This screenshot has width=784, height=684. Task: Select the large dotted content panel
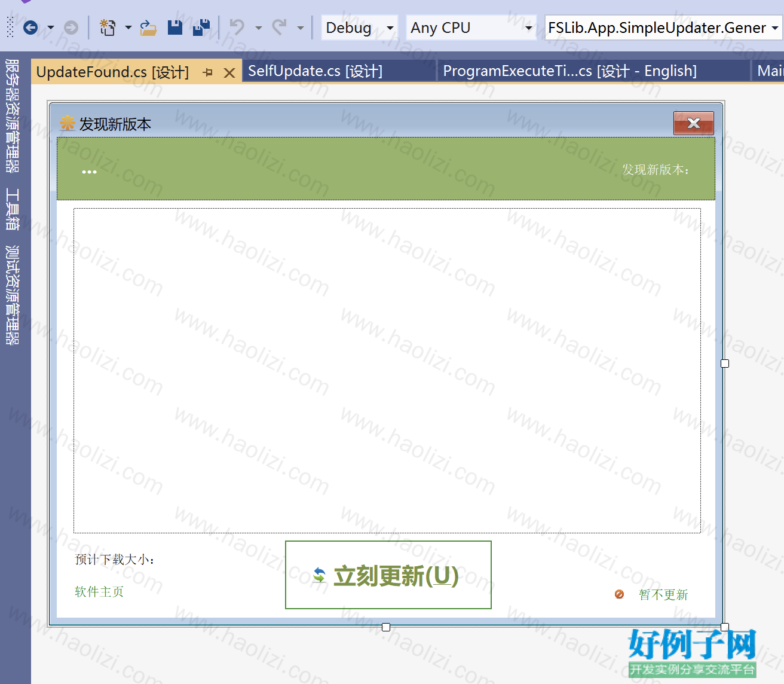tap(387, 370)
